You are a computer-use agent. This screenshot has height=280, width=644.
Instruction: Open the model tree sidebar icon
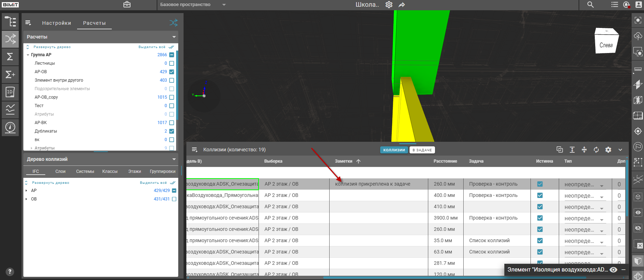pos(10,22)
